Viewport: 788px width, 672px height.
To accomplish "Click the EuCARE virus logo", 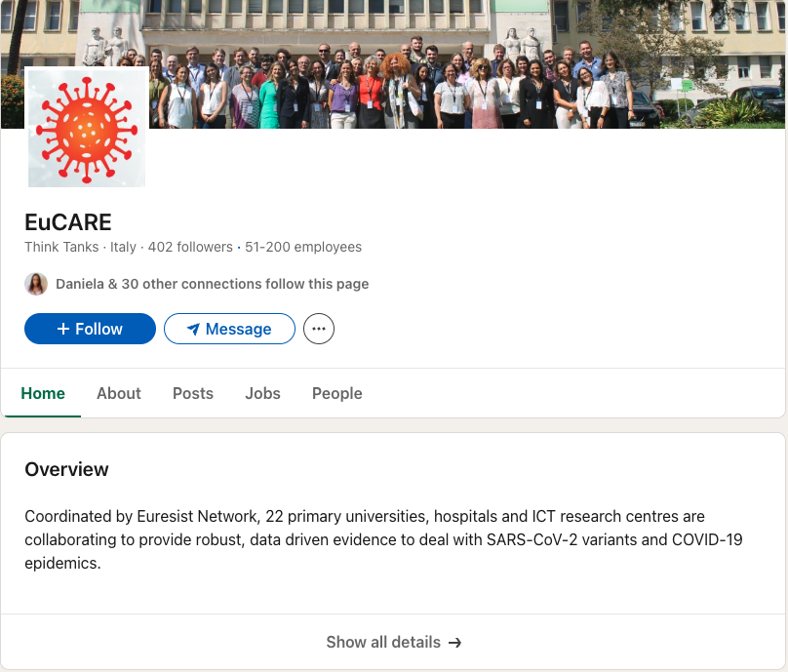I will click(87, 127).
